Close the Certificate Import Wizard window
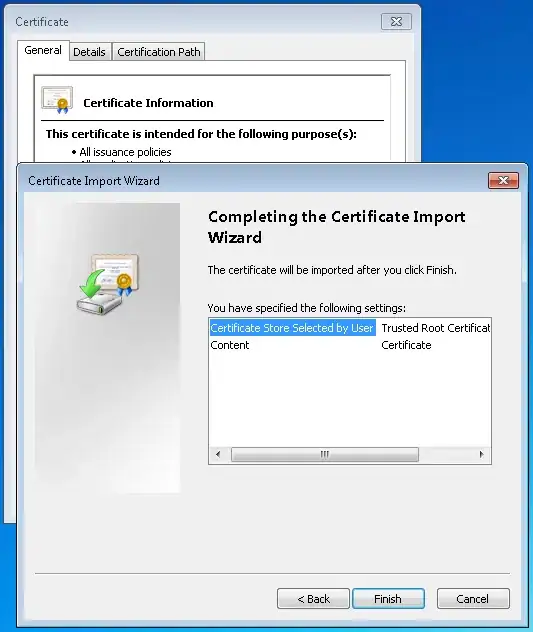 (x=503, y=180)
